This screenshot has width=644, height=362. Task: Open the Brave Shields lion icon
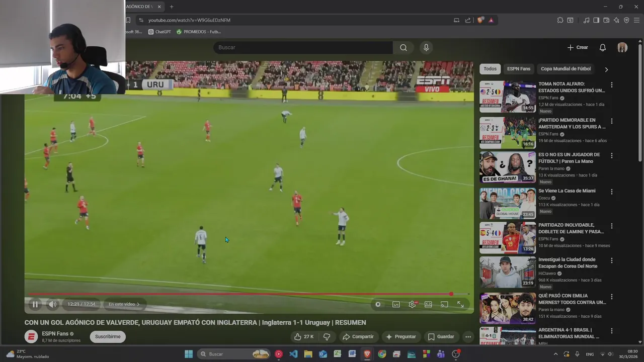pos(480,20)
